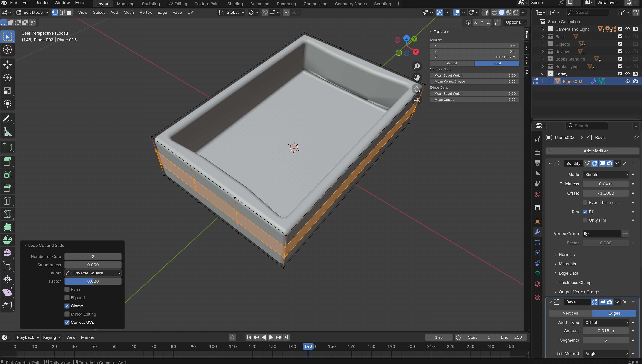Hide Plane.003 in viewport

(x=627, y=81)
